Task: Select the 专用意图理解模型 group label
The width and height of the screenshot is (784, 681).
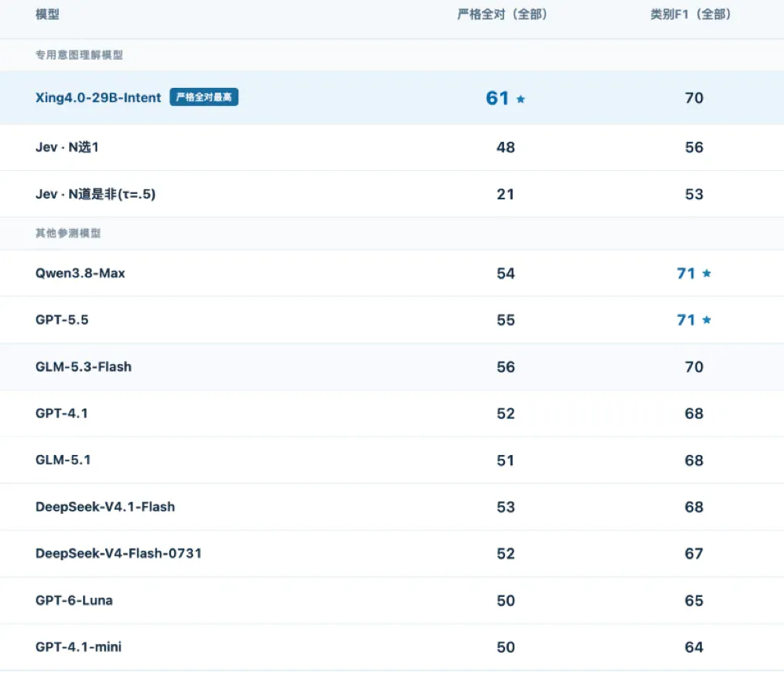Action: pyautogui.click(x=79, y=55)
